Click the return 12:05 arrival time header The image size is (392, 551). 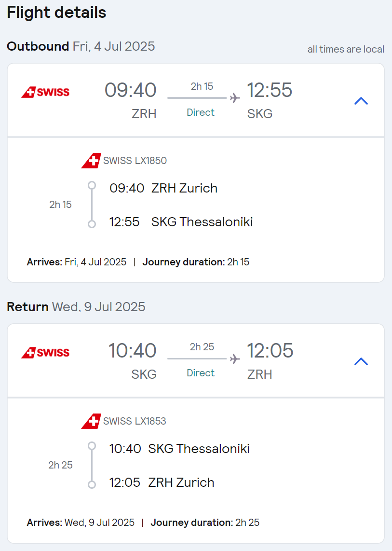tap(270, 351)
